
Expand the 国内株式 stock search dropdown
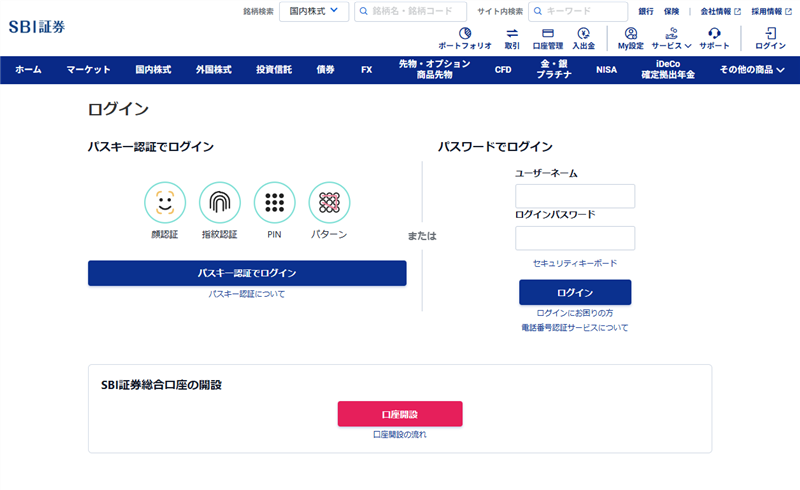pos(314,11)
